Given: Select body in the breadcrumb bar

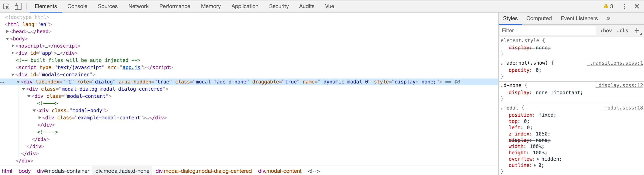Looking at the screenshot, I should click(24, 171).
